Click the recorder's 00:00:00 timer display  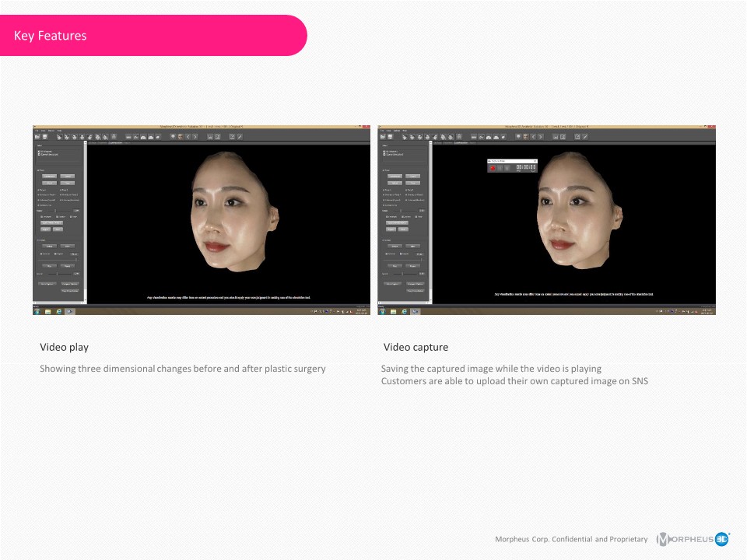526,167
